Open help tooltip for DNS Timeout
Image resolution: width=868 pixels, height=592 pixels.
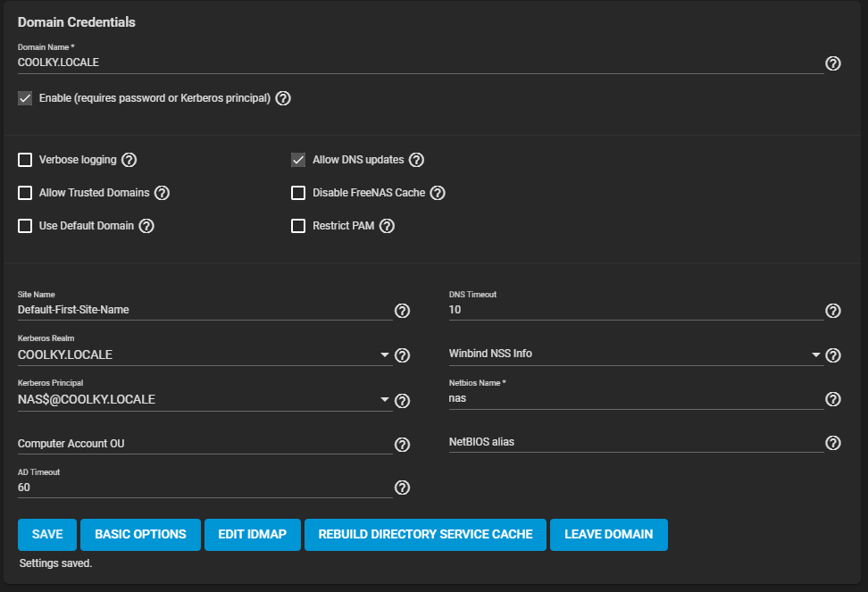tap(832, 311)
